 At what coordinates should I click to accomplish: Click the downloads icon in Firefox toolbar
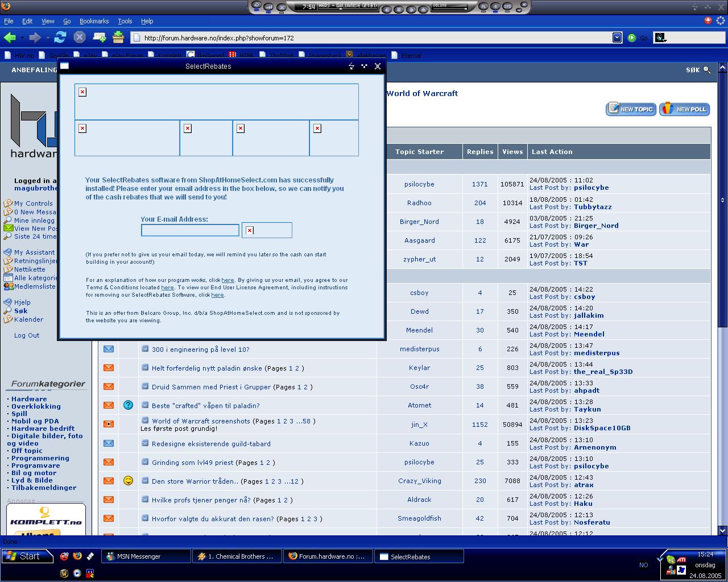[118, 38]
